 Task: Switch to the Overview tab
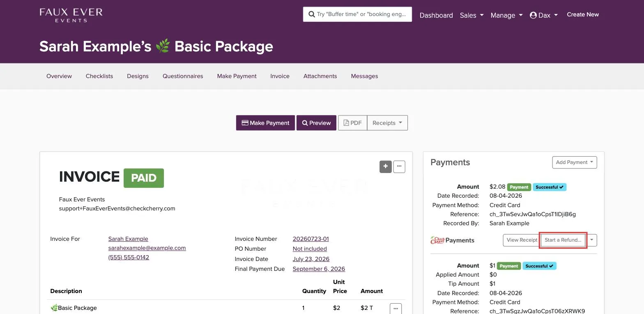click(59, 76)
